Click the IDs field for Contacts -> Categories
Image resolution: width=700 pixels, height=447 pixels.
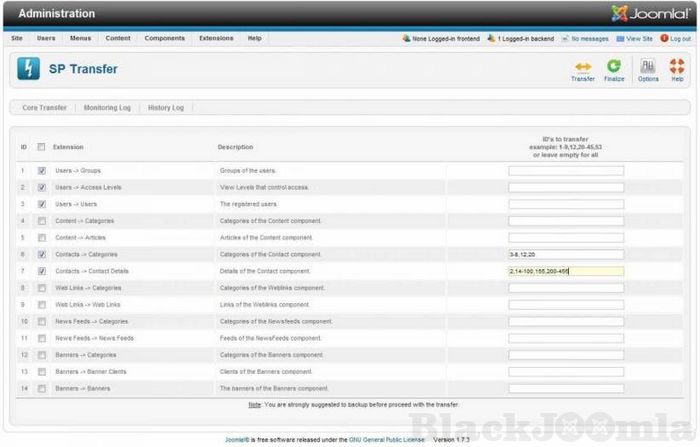(x=565, y=254)
